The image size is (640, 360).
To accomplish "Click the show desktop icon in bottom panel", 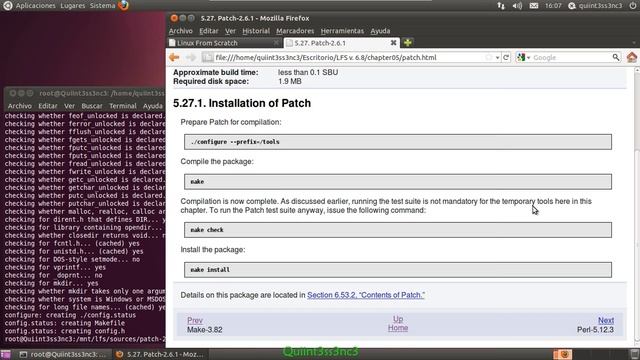I will [x=5, y=354].
